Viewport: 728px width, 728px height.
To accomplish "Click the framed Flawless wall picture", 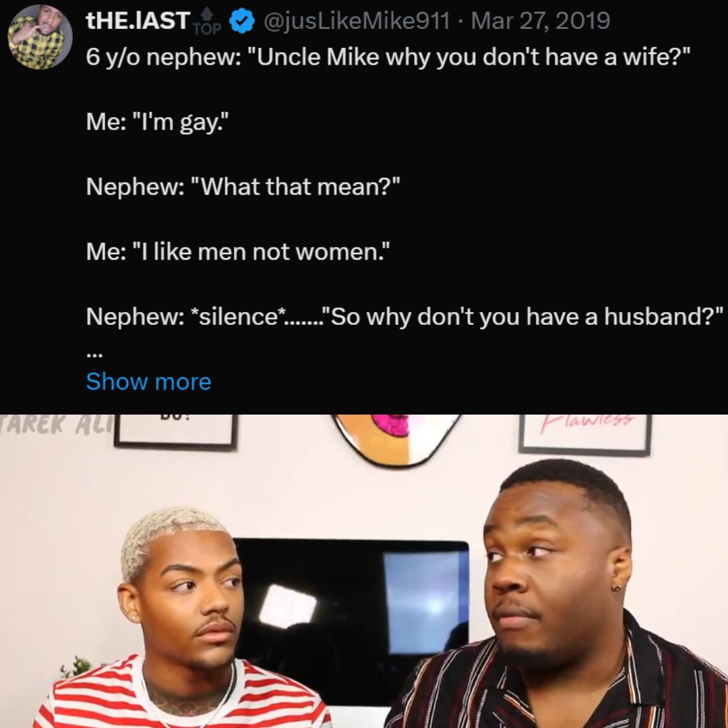I will coord(585,433).
